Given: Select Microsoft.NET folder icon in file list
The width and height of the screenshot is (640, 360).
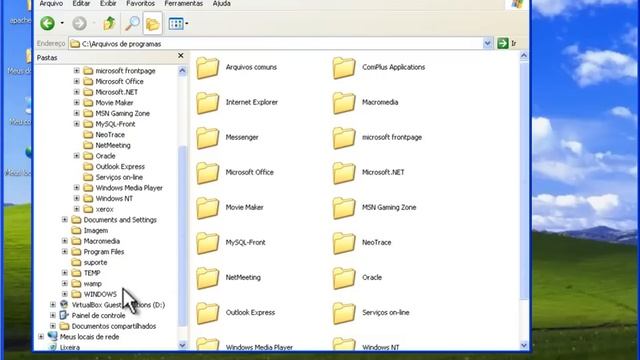Looking at the screenshot, I should [x=344, y=173].
